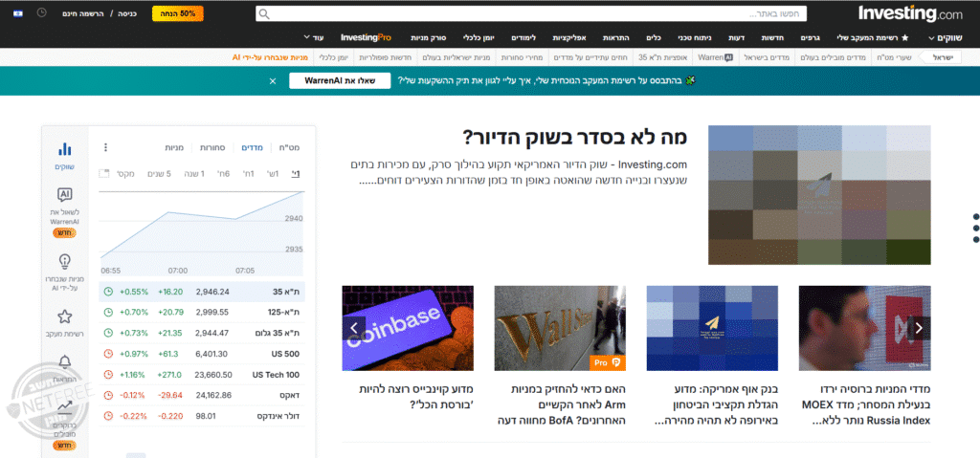Click the הרשמה חינם signup link
Image resolution: width=980 pixels, height=458 pixels.
click(85, 13)
